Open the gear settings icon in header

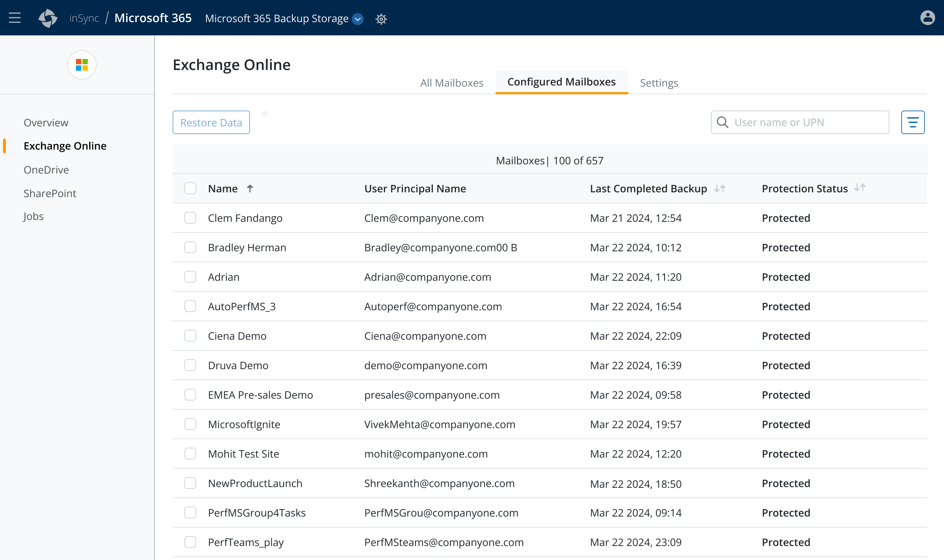click(381, 19)
